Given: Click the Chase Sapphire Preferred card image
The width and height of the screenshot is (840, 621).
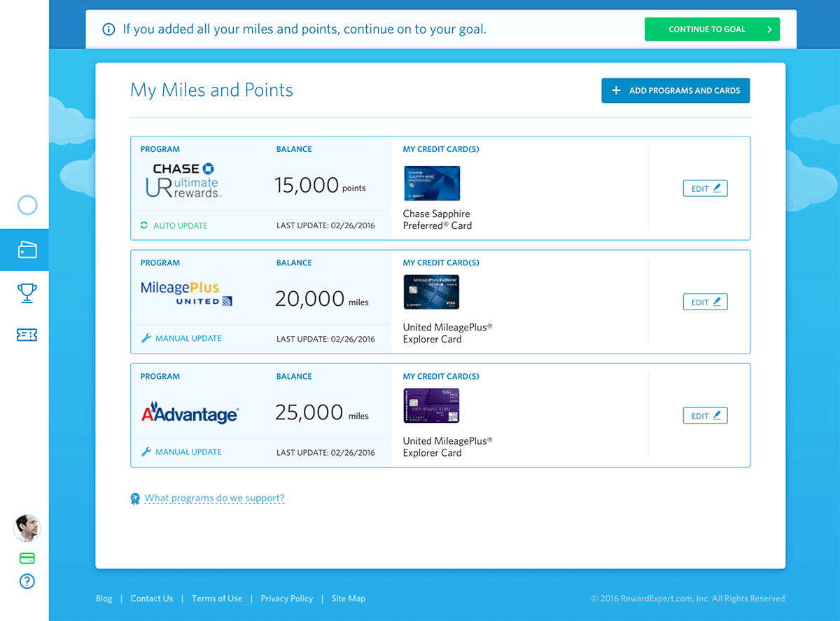Looking at the screenshot, I should [x=432, y=183].
